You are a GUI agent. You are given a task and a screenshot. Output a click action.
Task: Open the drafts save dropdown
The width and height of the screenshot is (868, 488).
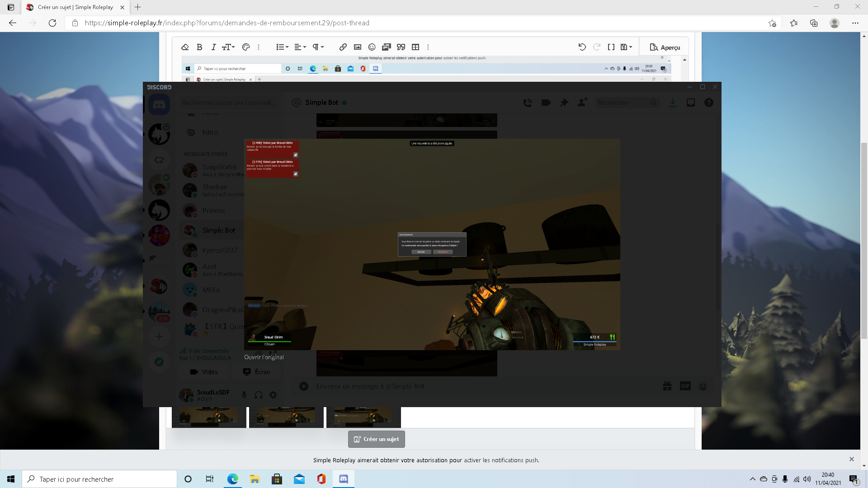[x=626, y=47]
